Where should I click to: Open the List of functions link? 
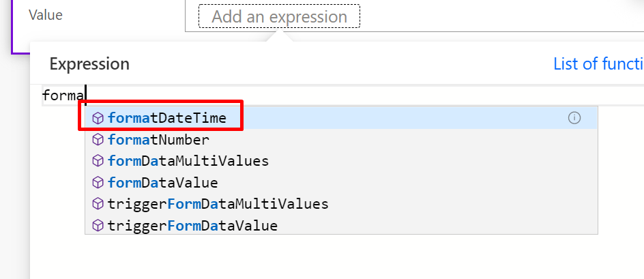(x=598, y=64)
